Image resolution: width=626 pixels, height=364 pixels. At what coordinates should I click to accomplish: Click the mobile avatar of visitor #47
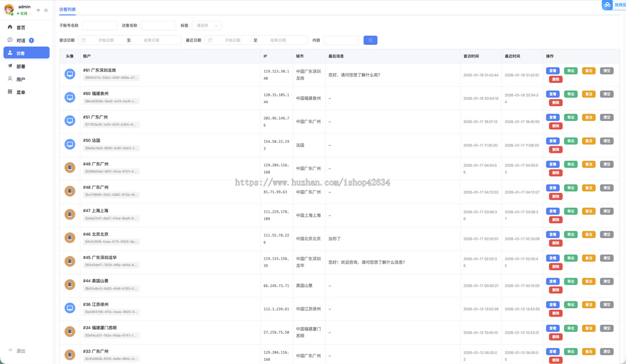coord(69,215)
